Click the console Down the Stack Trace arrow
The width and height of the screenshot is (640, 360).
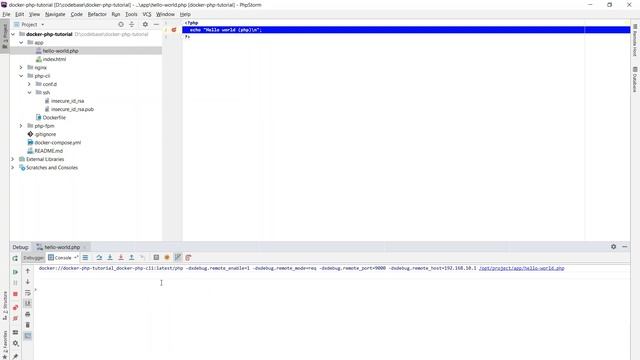tap(28, 282)
